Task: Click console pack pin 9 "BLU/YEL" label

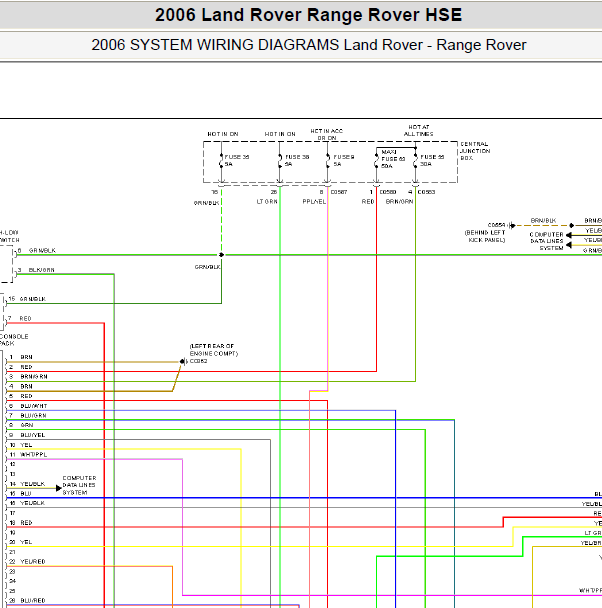Action: tap(33, 435)
